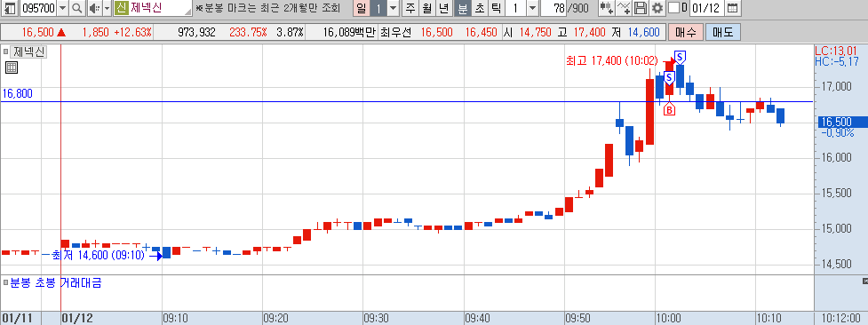Expand the speaker options dropdown arrow
Image resolution: width=868 pixels, height=325 pixels.
pos(107,8)
